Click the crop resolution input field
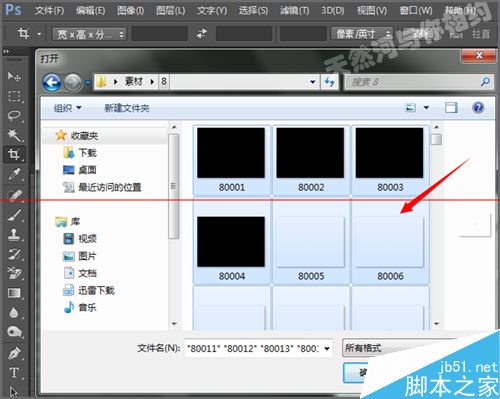The height and width of the screenshot is (399, 500). pos(303,34)
